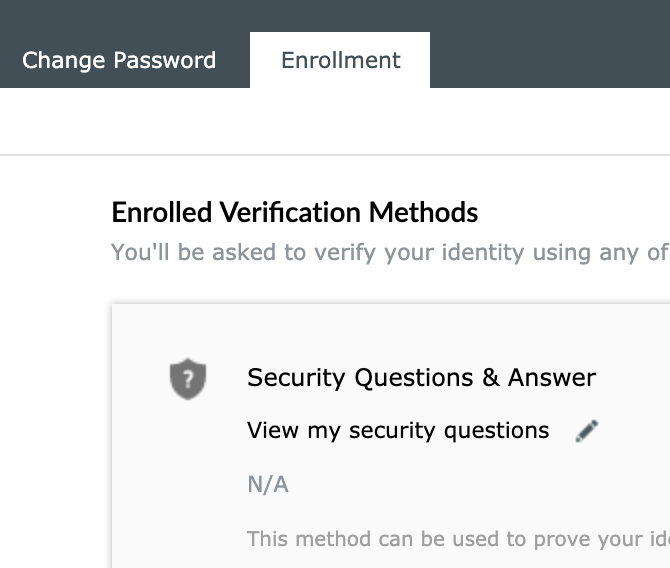Click the horizontal divider under the tab area
This screenshot has height=568, width=670.
click(x=335, y=155)
